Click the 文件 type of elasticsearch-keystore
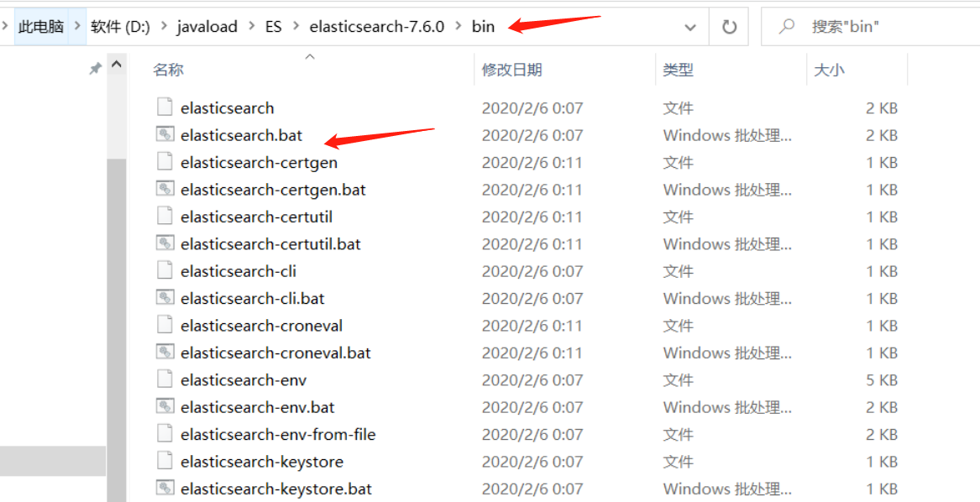 pos(679,462)
